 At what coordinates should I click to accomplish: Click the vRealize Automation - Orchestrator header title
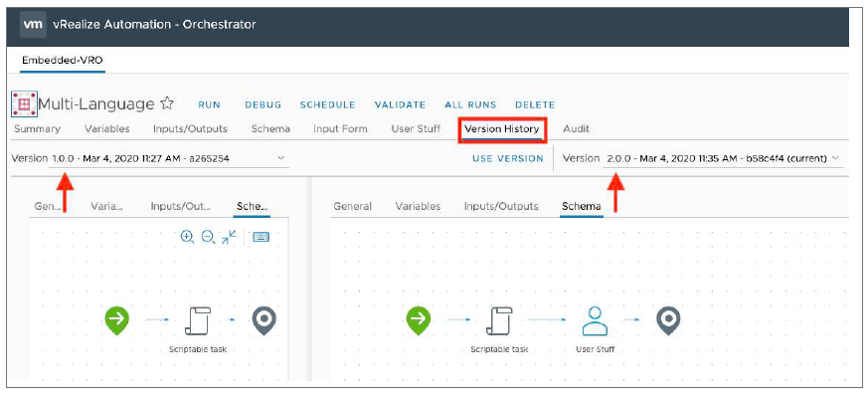154,25
